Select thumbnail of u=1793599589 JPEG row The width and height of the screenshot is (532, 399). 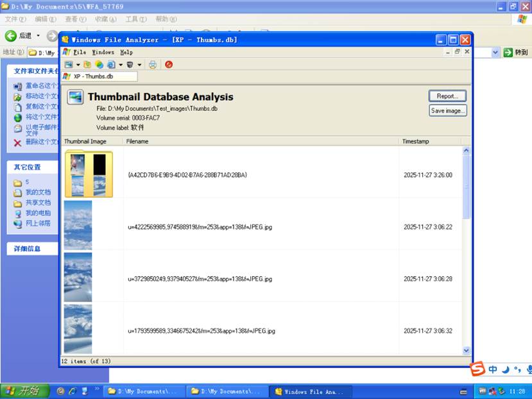click(78, 329)
